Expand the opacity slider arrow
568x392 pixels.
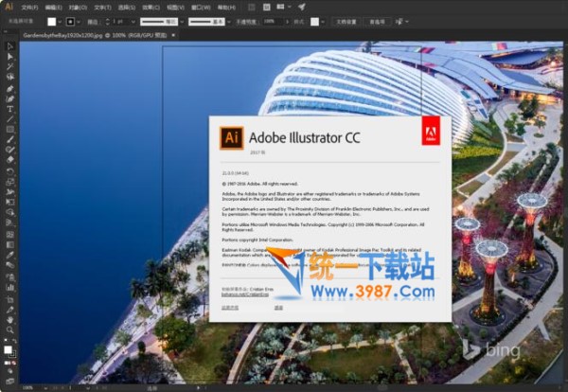tap(288, 22)
